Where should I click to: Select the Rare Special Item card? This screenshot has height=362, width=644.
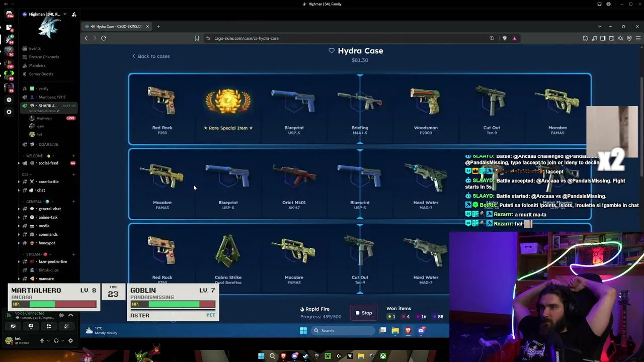coord(228,109)
